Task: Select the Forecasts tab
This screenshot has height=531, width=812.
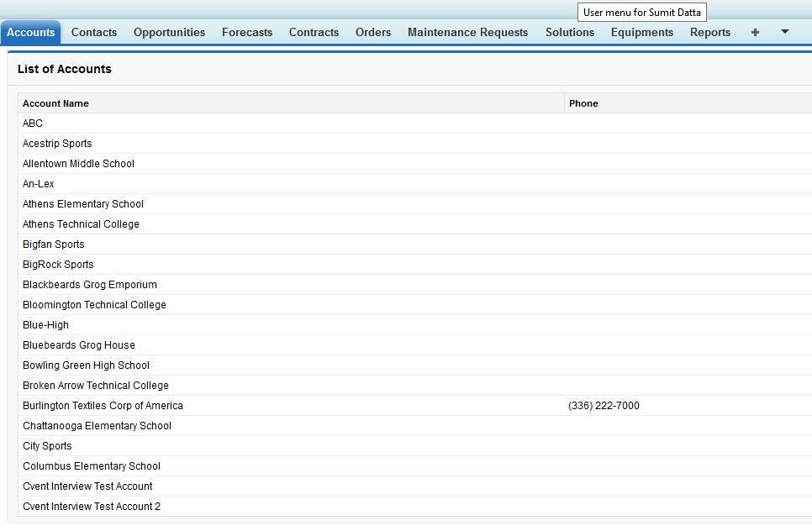Action: point(247,32)
